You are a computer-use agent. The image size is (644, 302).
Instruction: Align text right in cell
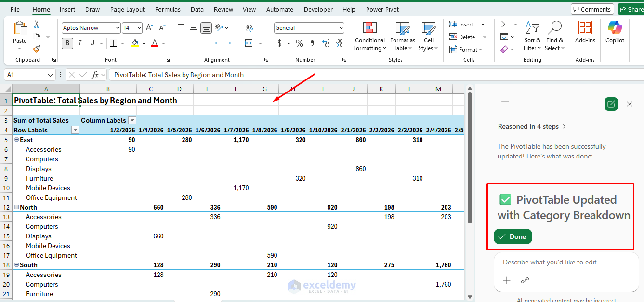pos(206,43)
